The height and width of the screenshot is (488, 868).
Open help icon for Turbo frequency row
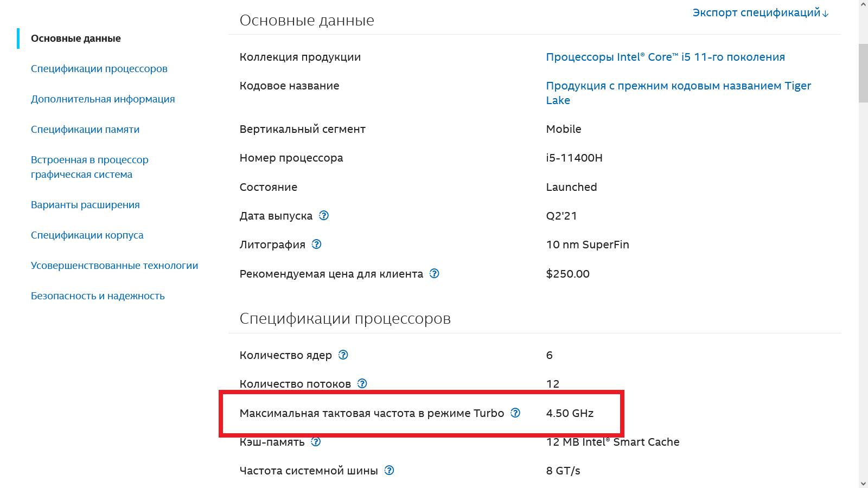click(515, 413)
